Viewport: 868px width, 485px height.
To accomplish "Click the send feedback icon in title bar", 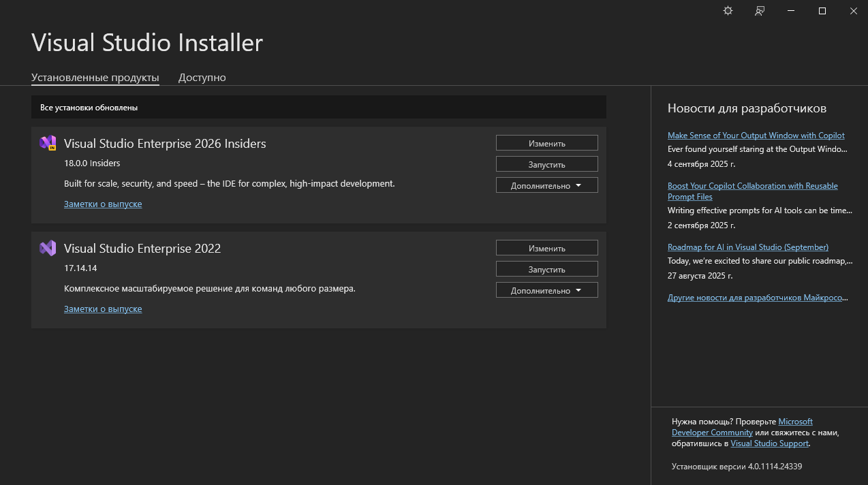I will tap(759, 11).
